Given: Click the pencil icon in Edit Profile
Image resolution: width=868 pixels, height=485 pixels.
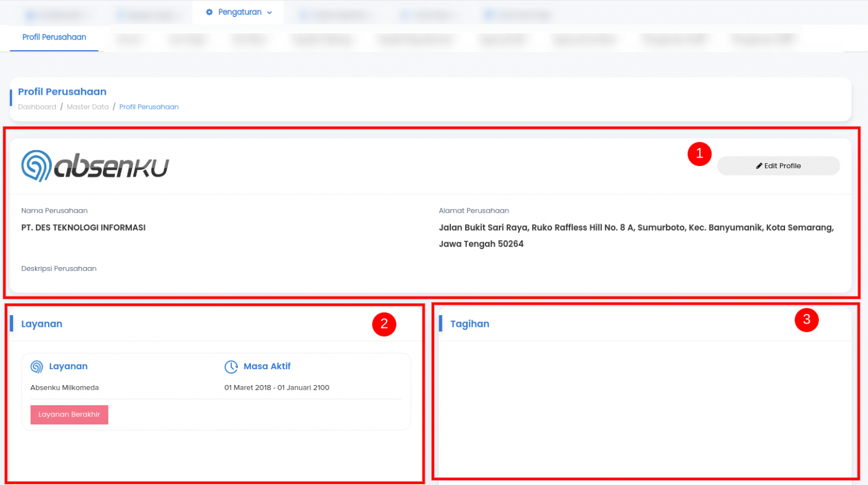Looking at the screenshot, I should [x=759, y=166].
